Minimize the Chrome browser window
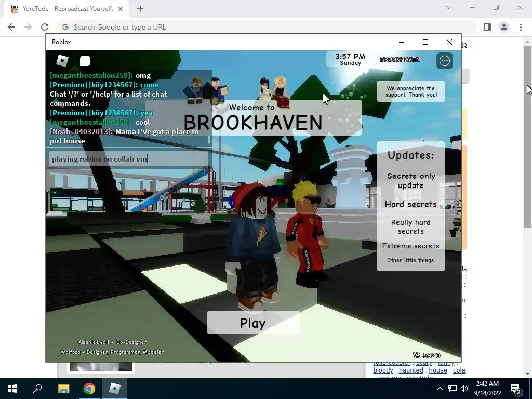Image resolution: width=532 pixels, height=399 pixels. 472,7
